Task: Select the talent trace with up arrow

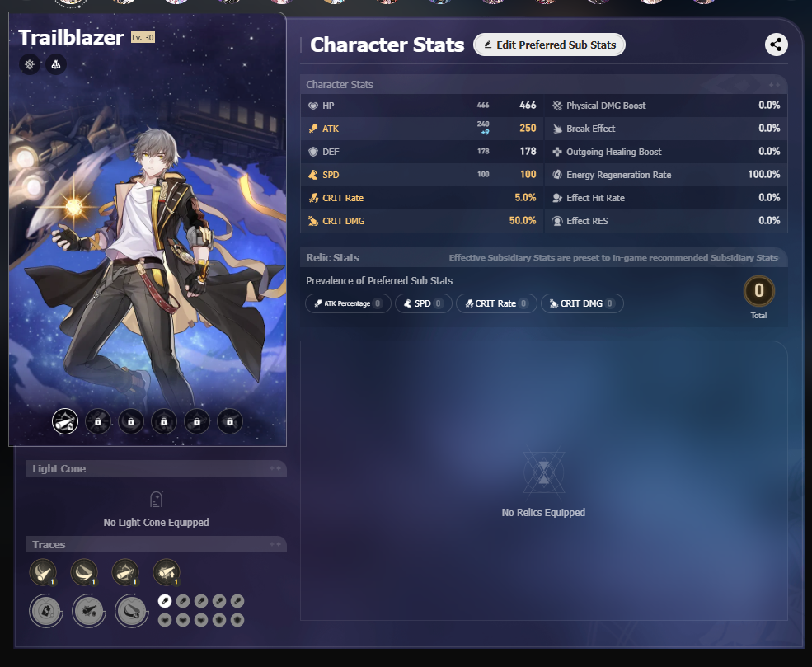Action: pyautogui.click(x=167, y=572)
